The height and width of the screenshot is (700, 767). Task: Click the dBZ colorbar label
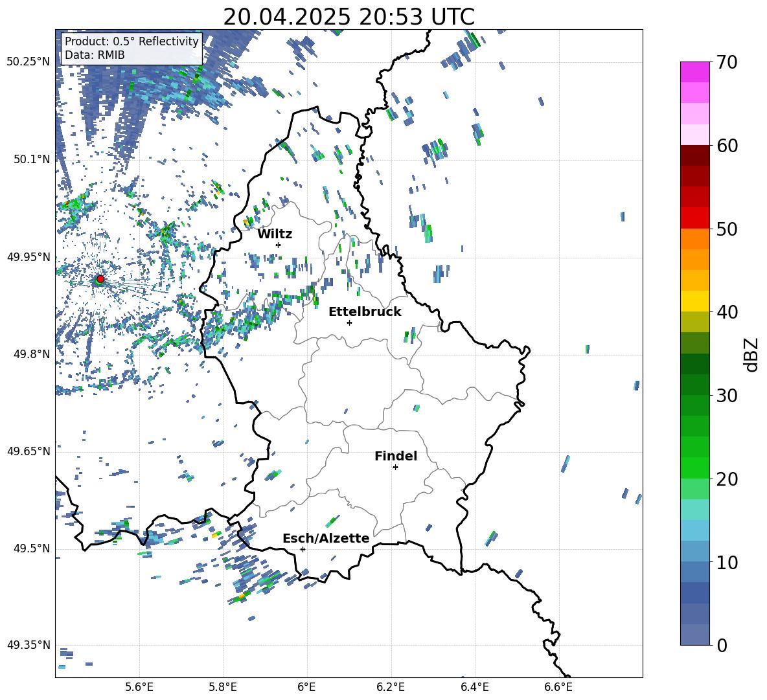(751, 354)
